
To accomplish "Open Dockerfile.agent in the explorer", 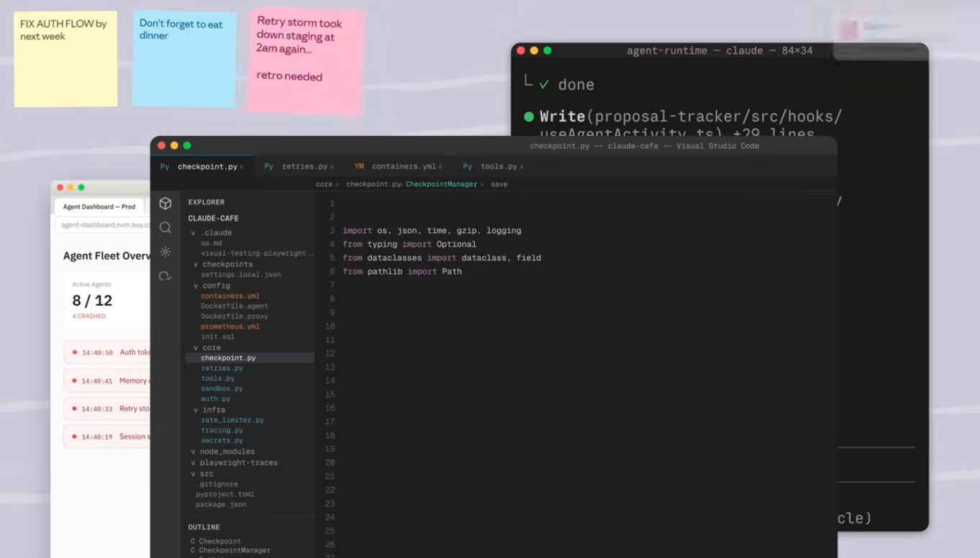I will tap(235, 306).
